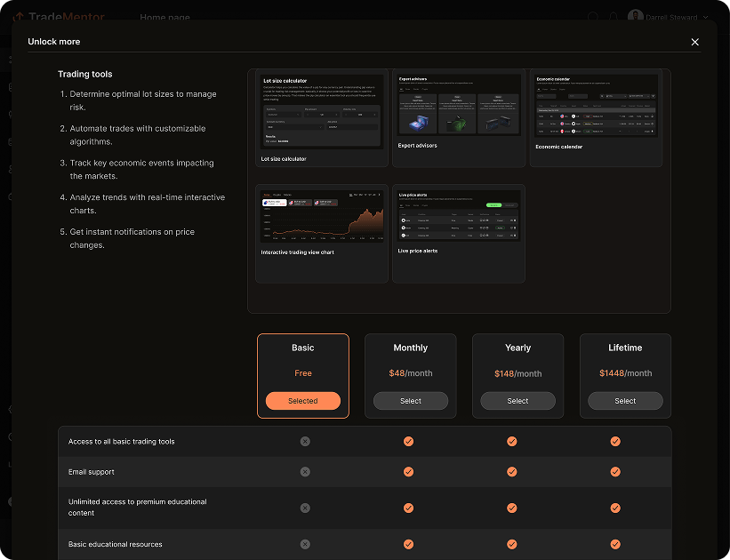The height and width of the screenshot is (560, 730).
Task: Click the "Free" price on the Basic card
Action: point(303,373)
